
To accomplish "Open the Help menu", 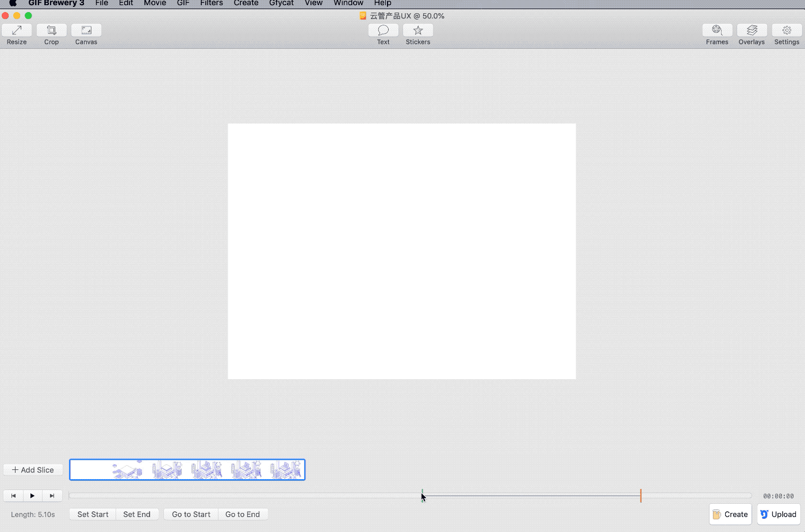I will 383,3.
